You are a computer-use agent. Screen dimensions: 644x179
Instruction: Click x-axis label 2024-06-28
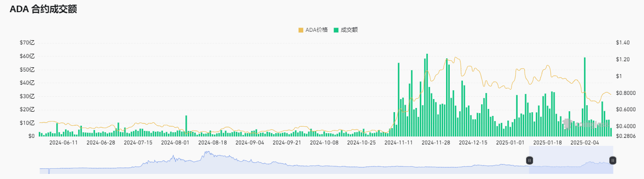pyautogui.click(x=101, y=143)
